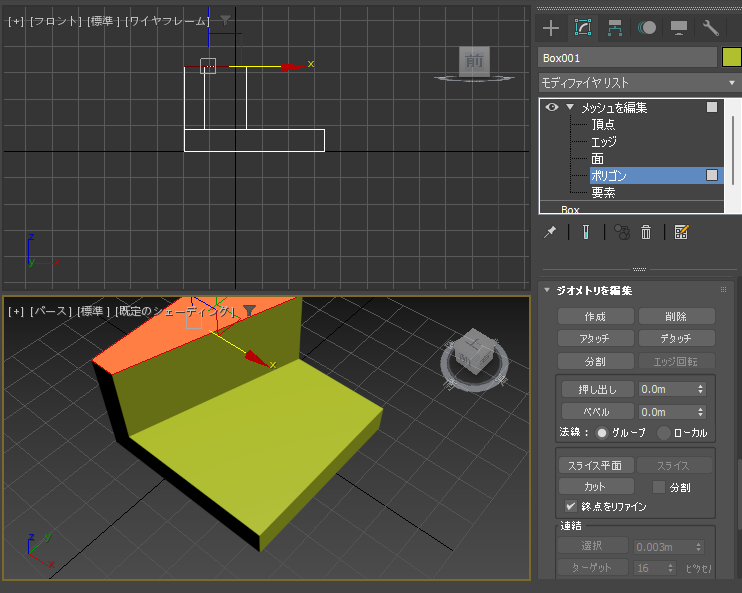Select the ローカル normal radio button

[664, 433]
